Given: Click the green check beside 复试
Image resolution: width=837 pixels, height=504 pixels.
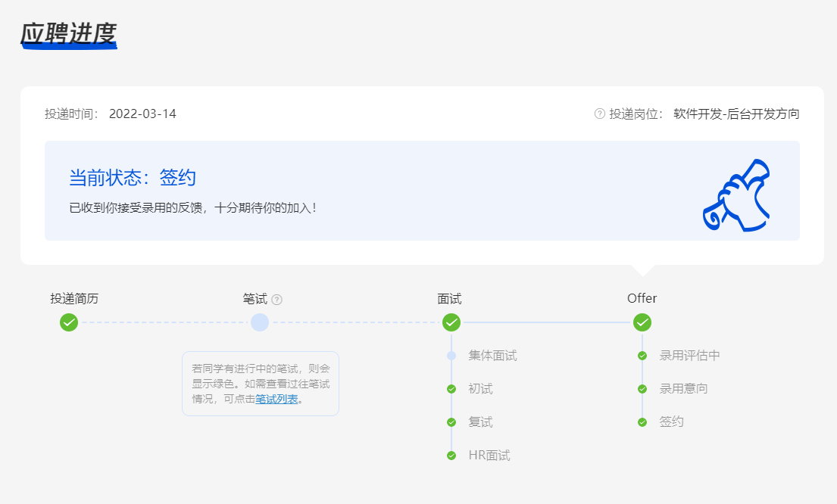Looking at the screenshot, I should pos(451,422).
